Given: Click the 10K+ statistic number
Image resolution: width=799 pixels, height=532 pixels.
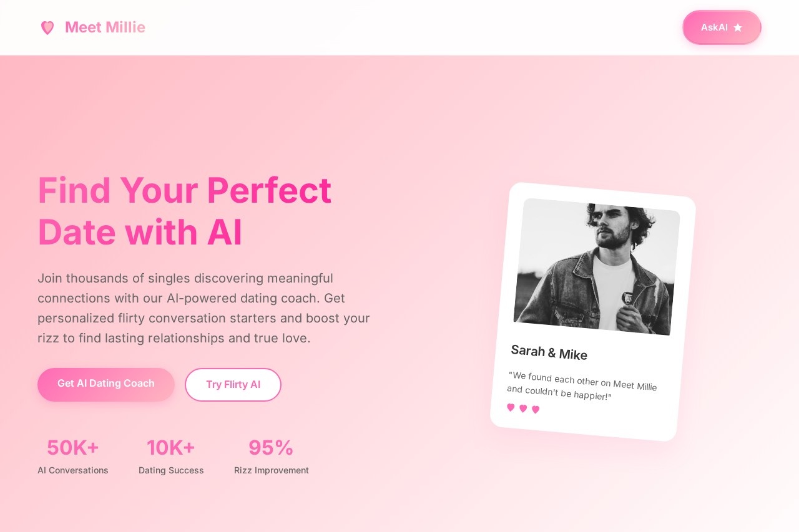Looking at the screenshot, I should tap(171, 448).
